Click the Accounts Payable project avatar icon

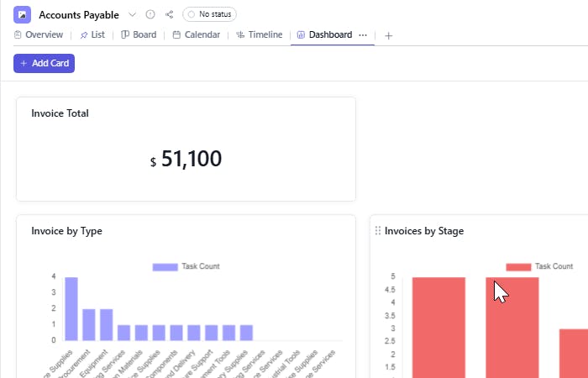tap(23, 14)
